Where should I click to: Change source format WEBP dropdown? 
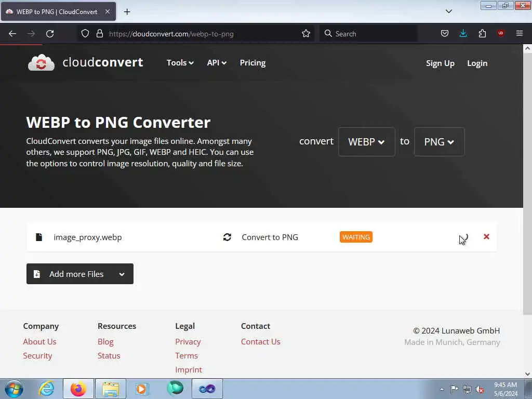coord(366,142)
